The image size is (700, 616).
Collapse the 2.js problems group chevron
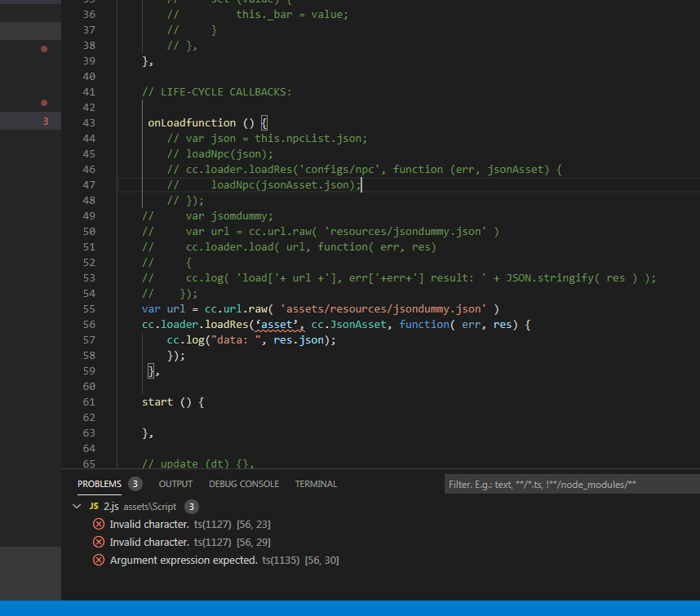(78, 506)
